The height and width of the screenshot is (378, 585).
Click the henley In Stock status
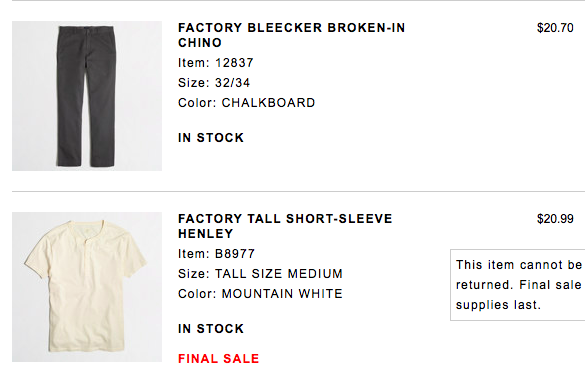coord(211,329)
